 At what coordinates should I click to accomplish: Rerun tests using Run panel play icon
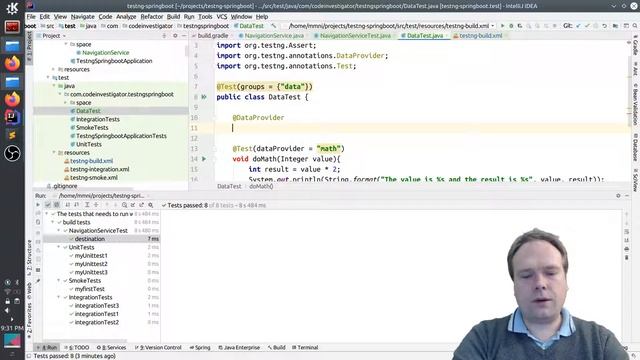(x=38, y=205)
